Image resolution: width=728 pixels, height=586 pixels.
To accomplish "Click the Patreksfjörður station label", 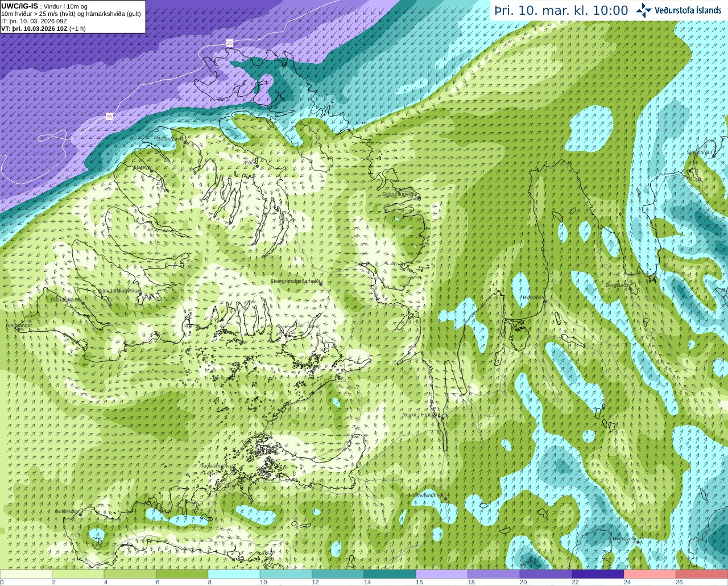I will tap(67, 299).
